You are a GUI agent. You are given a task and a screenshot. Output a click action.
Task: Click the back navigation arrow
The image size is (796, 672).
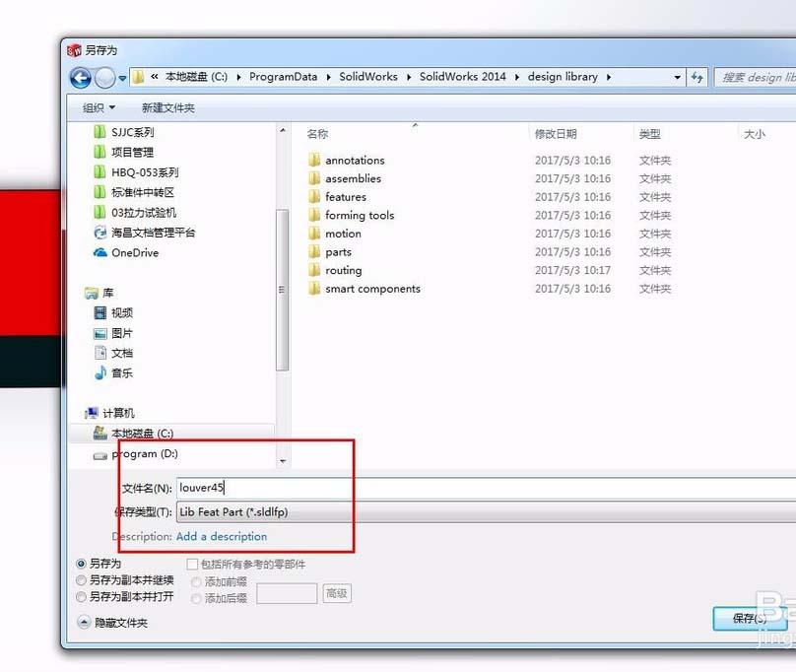(80, 77)
